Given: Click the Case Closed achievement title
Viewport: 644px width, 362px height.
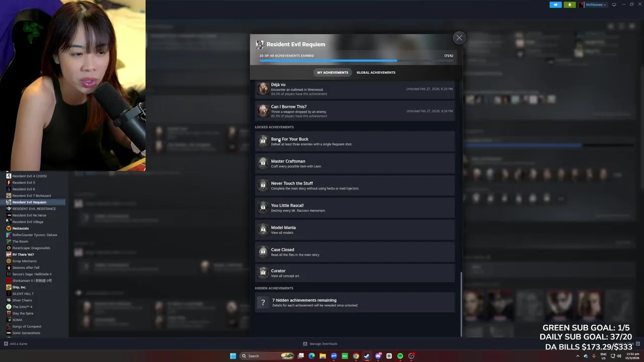Looking at the screenshot, I should click(283, 250).
